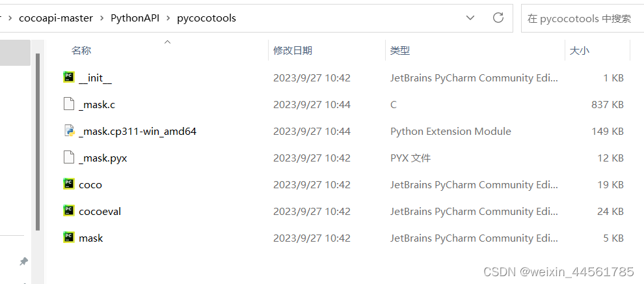Click the 24 KB size of cocoeval
Screen dimensions: 644x284
[610, 212]
